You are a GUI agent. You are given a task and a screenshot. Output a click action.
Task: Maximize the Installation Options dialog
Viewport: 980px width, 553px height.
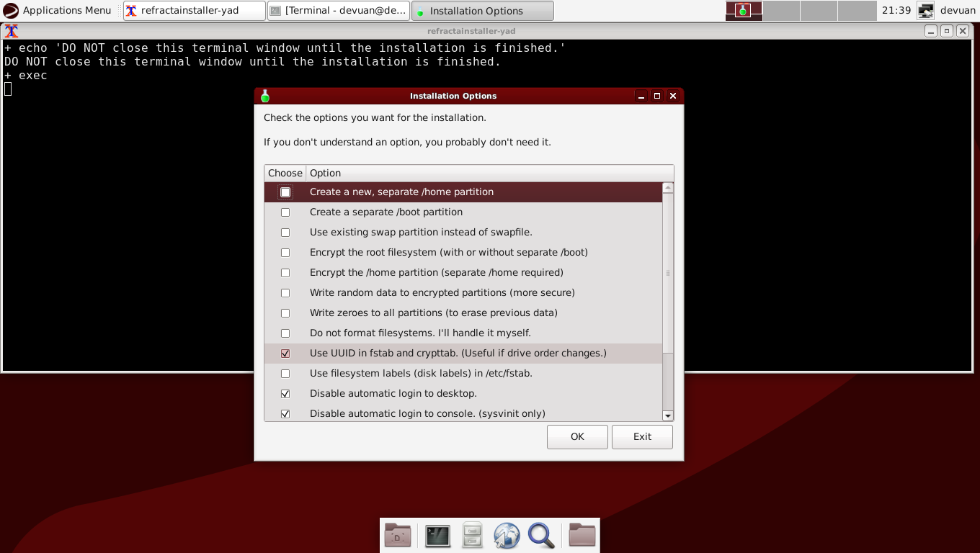(x=657, y=96)
